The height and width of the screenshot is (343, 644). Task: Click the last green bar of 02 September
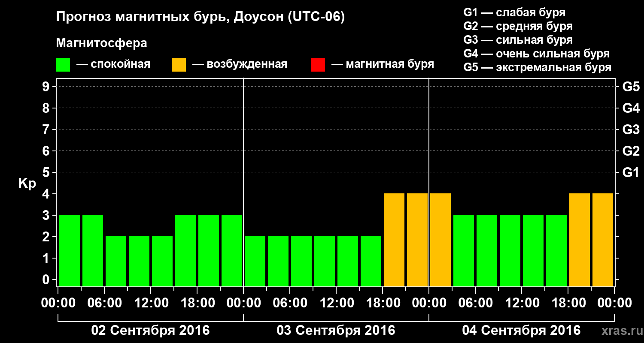pyautogui.click(x=232, y=250)
